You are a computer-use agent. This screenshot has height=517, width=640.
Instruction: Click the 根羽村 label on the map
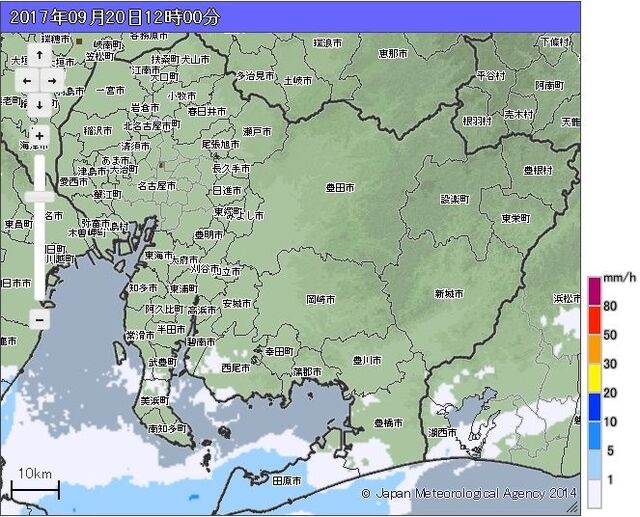coord(477,121)
